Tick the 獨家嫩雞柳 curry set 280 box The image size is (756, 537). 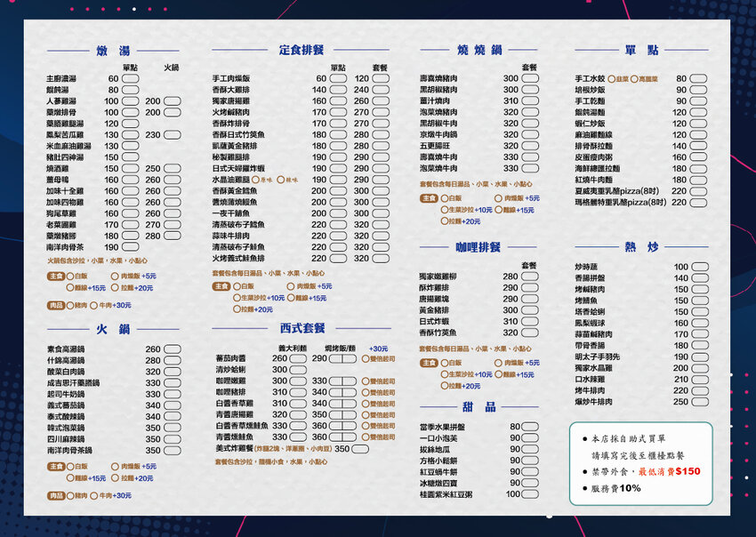pyautogui.click(x=531, y=277)
